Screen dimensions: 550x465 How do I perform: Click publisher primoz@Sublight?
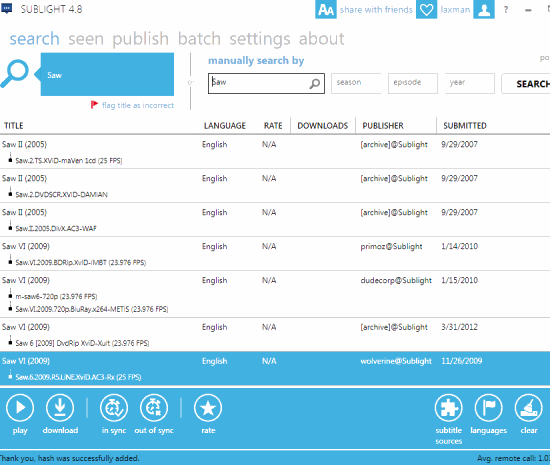(x=391, y=247)
